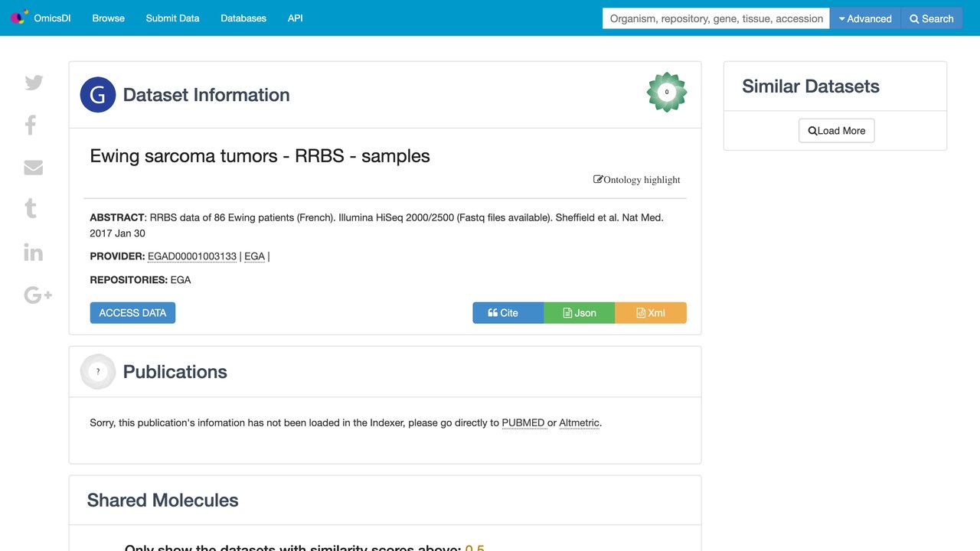Click the Cite button

pos(508,313)
